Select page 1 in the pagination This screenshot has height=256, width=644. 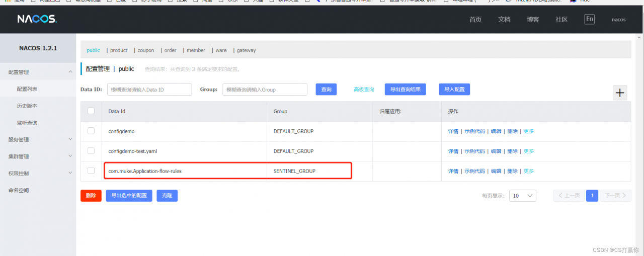click(x=592, y=195)
